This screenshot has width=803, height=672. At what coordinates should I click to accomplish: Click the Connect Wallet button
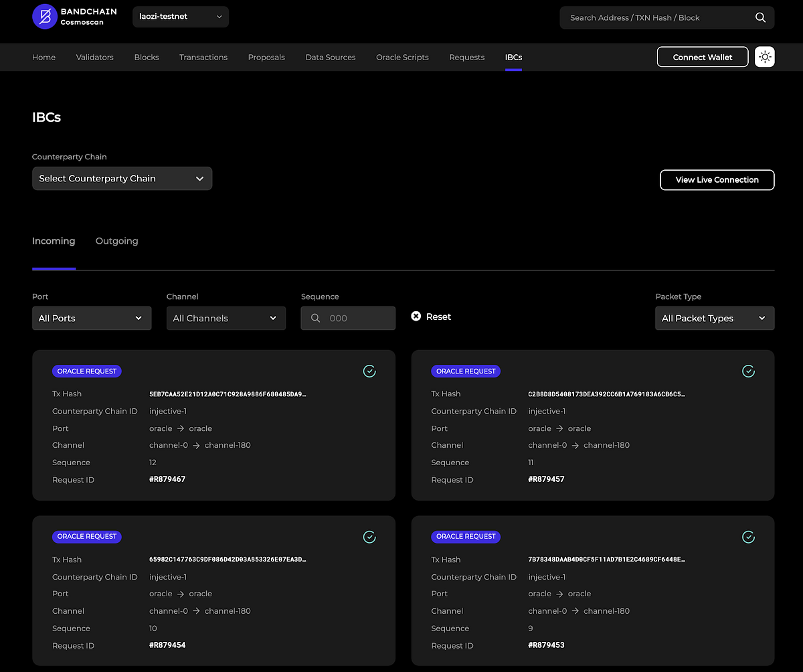point(703,57)
